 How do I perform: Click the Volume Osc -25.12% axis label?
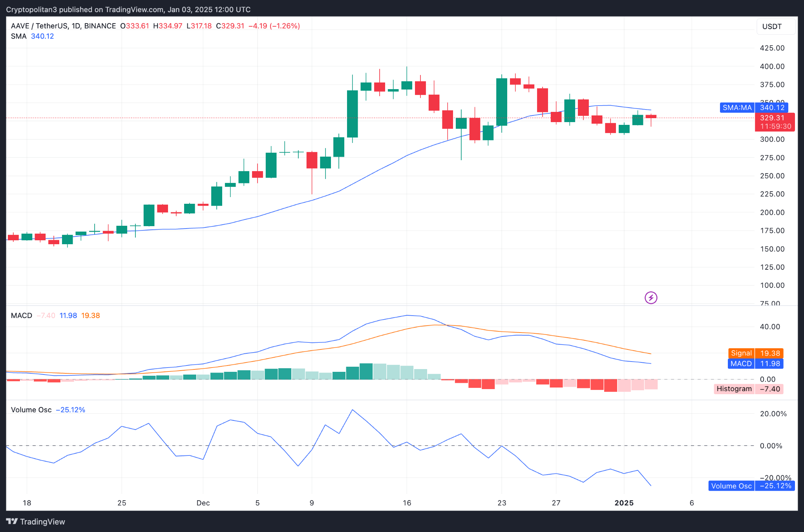(x=751, y=486)
